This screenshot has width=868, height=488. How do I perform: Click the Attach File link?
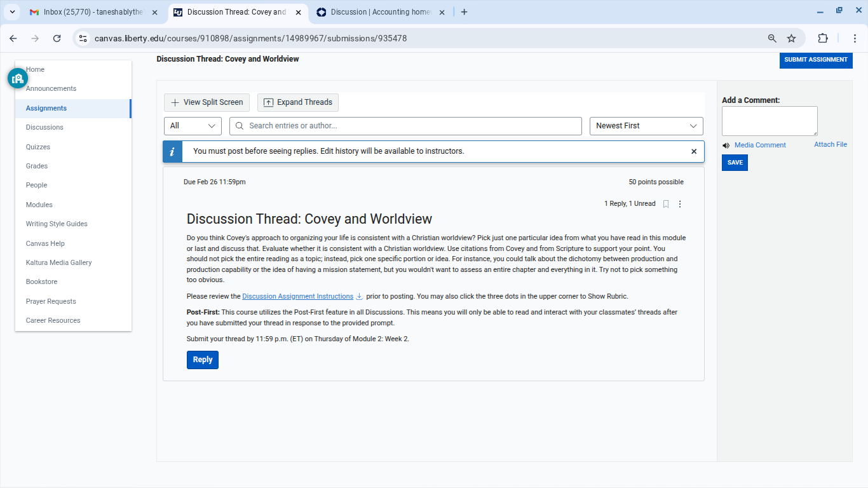pyautogui.click(x=831, y=145)
